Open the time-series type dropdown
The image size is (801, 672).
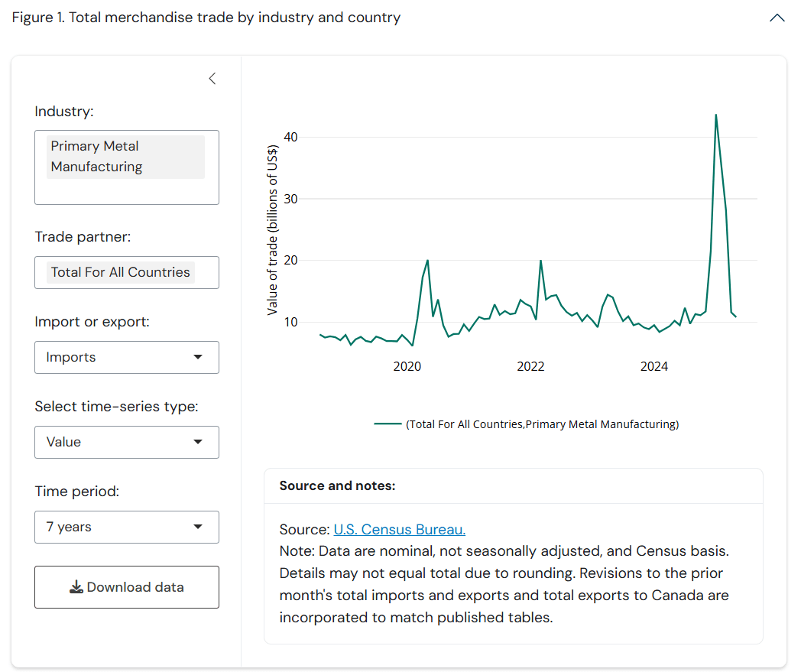[x=126, y=442]
